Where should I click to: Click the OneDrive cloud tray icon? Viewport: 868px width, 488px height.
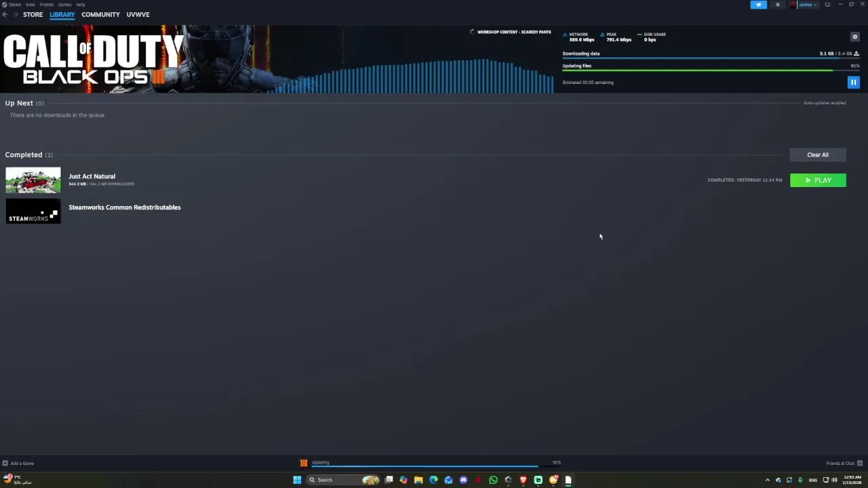[x=778, y=480]
